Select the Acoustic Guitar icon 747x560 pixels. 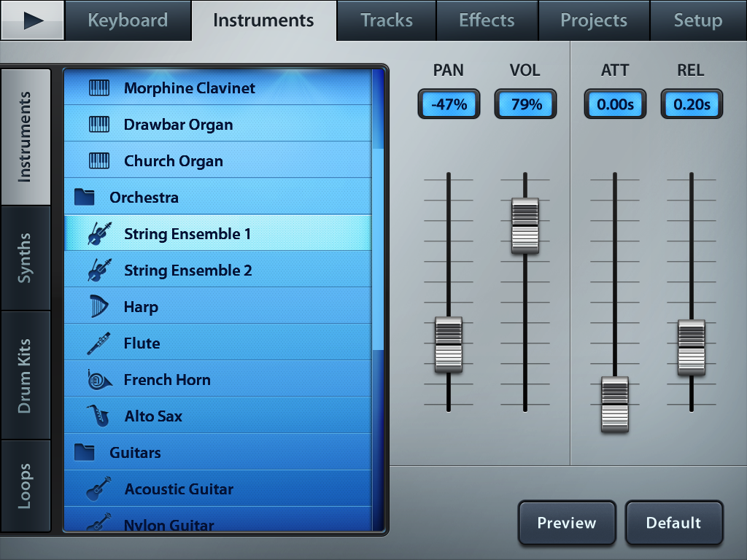pos(98,489)
